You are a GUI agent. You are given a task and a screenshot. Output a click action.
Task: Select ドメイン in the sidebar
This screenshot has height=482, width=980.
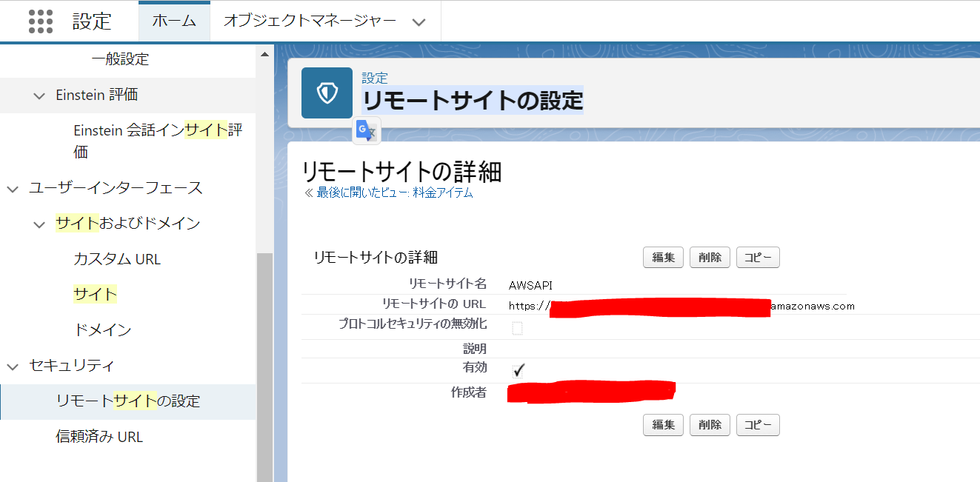click(x=103, y=329)
